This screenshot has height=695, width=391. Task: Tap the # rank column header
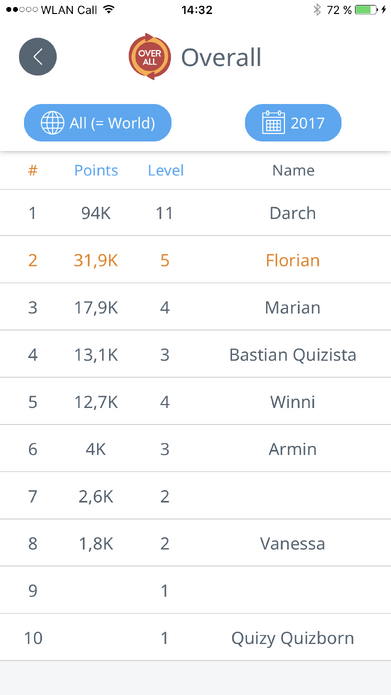pyautogui.click(x=33, y=171)
